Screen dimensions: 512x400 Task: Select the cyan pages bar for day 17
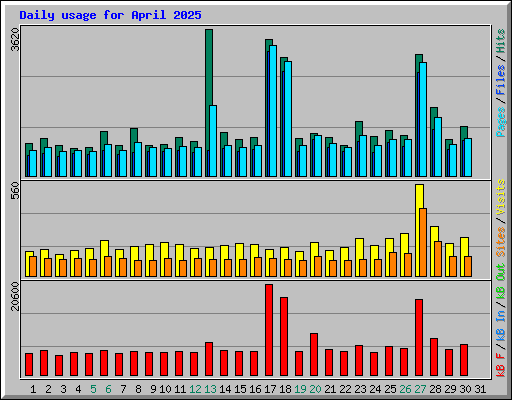point(273,111)
